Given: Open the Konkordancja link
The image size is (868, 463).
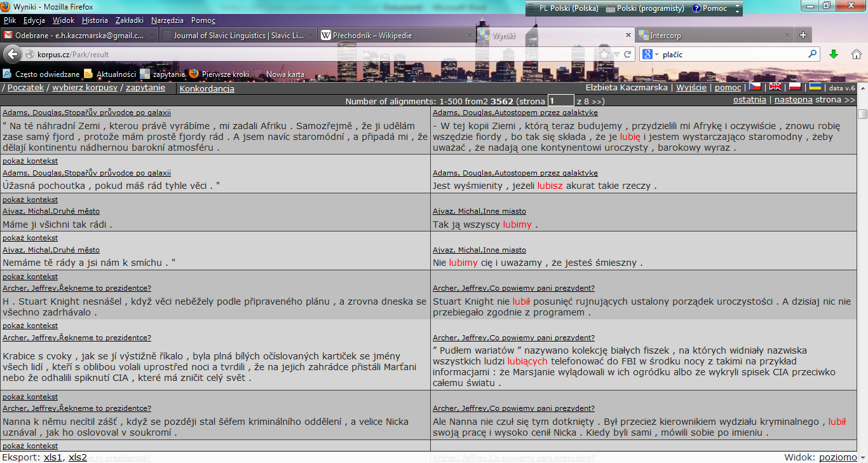Looking at the screenshot, I should point(207,88).
